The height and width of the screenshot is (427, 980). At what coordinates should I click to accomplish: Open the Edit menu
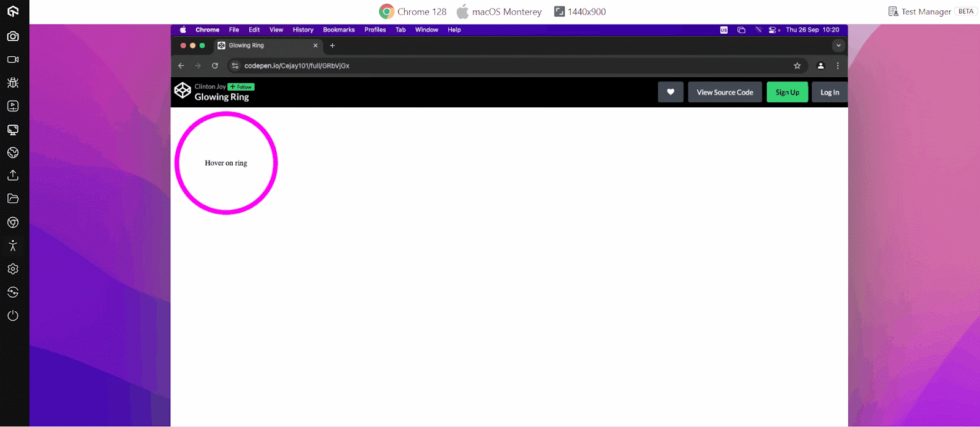pyautogui.click(x=254, y=29)
